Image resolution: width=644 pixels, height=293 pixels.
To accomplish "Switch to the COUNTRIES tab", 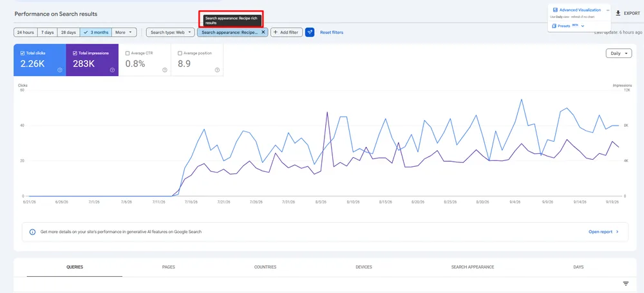I will coord(265,267).
